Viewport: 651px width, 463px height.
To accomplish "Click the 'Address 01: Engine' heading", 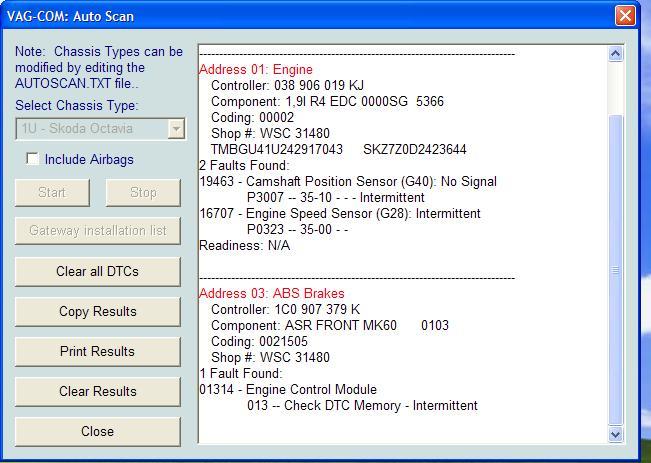I will (256, 69).
